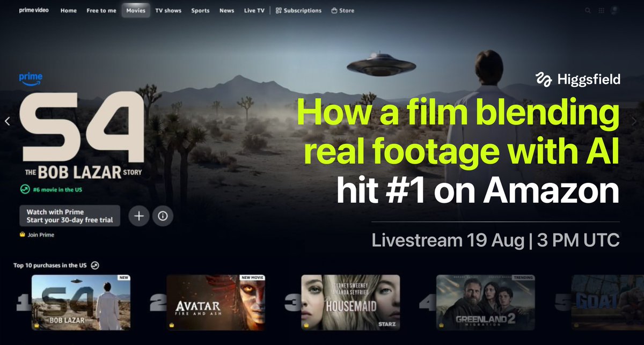
Task: Open the News tab
Action: coord(226,11)
